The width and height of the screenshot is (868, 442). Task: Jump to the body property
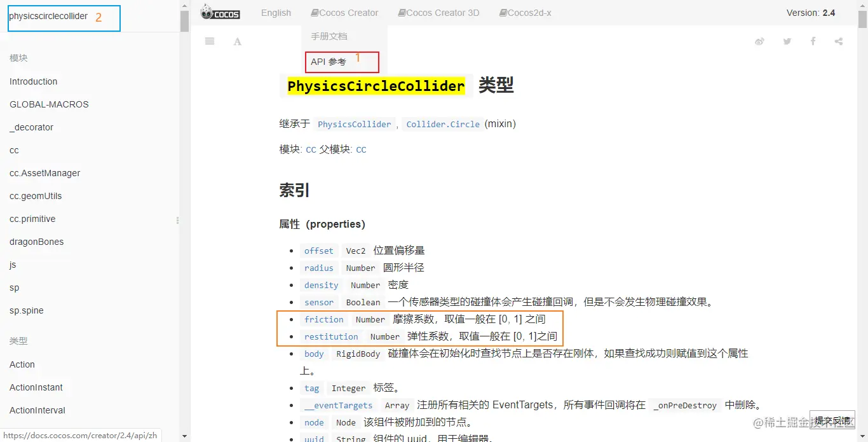[314, 354]
